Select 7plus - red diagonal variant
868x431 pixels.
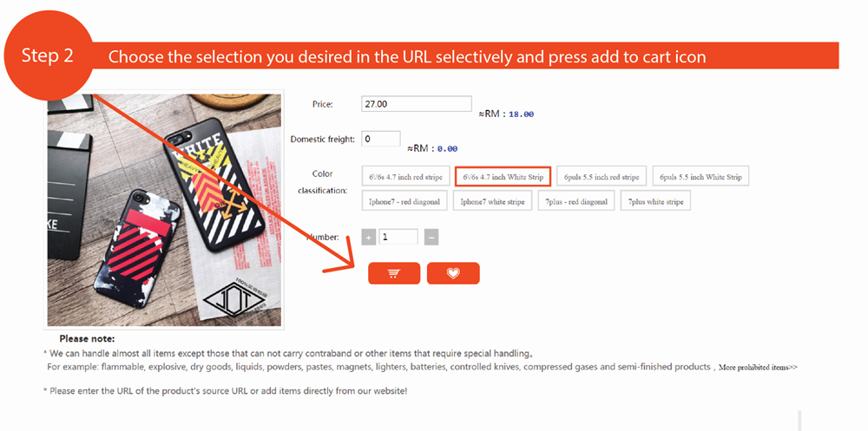tap(576, 201)
